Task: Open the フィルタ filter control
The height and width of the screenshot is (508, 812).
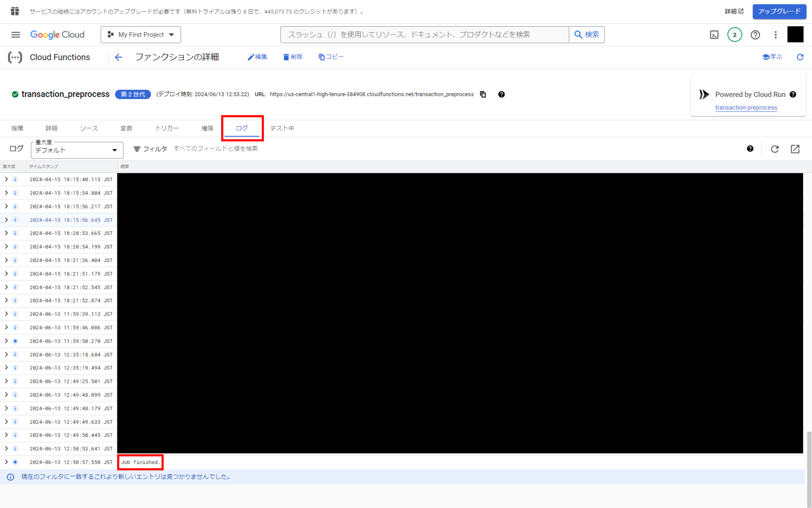Action: [x=150, y=148]
